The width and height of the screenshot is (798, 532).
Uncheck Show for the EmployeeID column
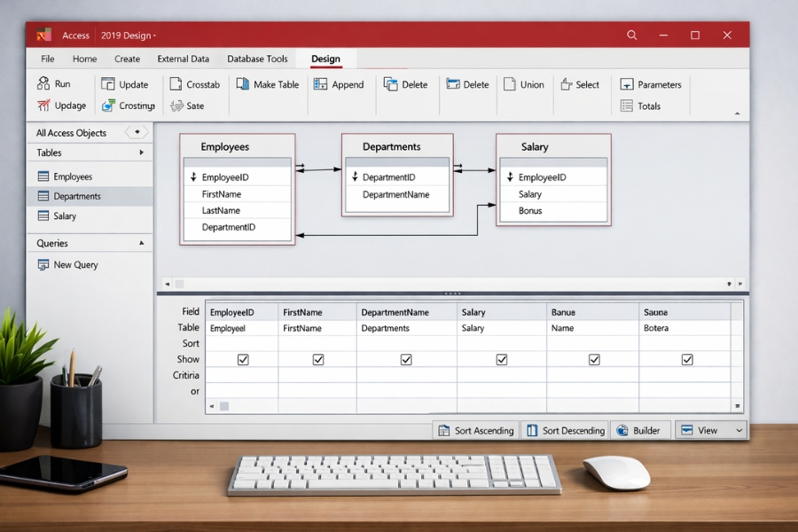click(239, 359)
